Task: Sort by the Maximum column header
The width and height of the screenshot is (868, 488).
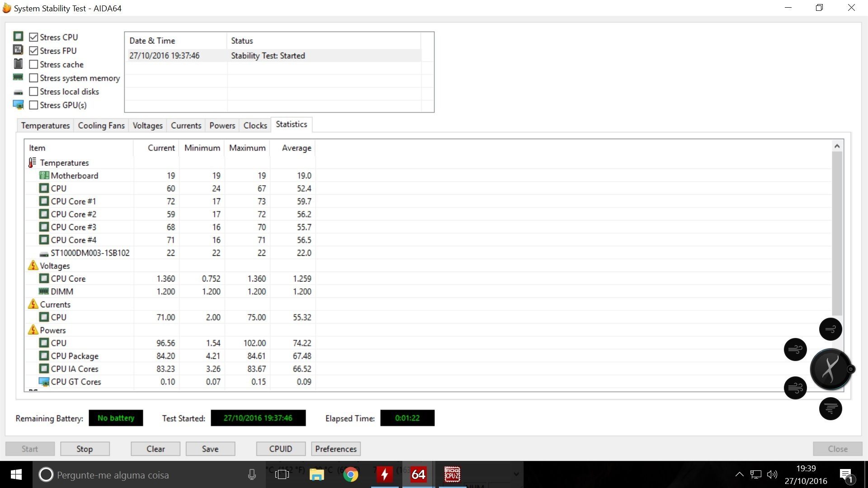Action: pyautogui.click(x=247, y=148)
